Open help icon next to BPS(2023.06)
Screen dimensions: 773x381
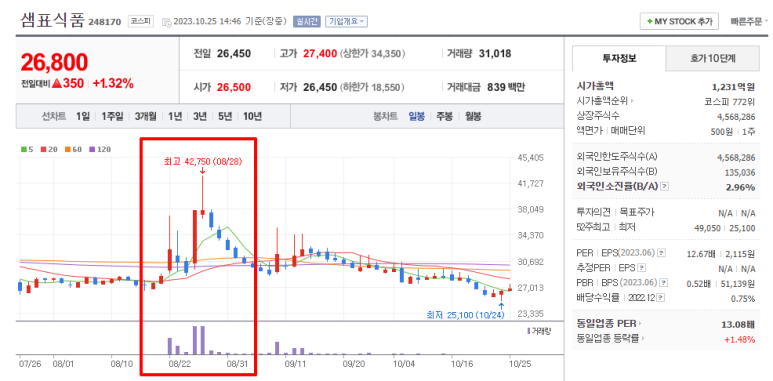click(664, 283)
